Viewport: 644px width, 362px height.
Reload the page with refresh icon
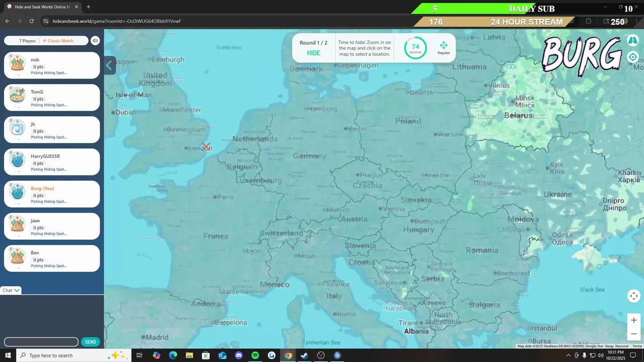[32, 21]
